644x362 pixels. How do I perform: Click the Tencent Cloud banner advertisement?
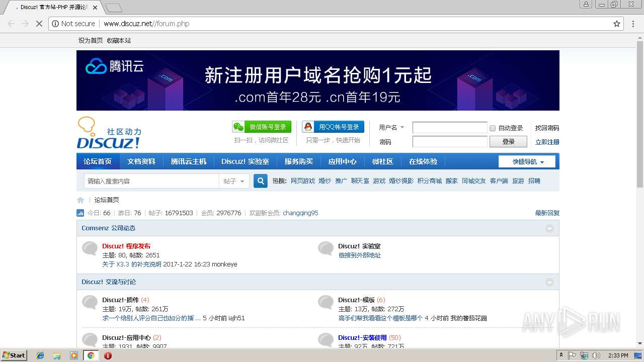[318, 80]
